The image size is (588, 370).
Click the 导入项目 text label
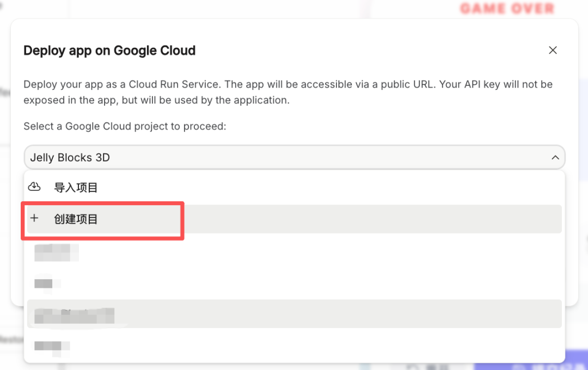[x=76, y=188]
